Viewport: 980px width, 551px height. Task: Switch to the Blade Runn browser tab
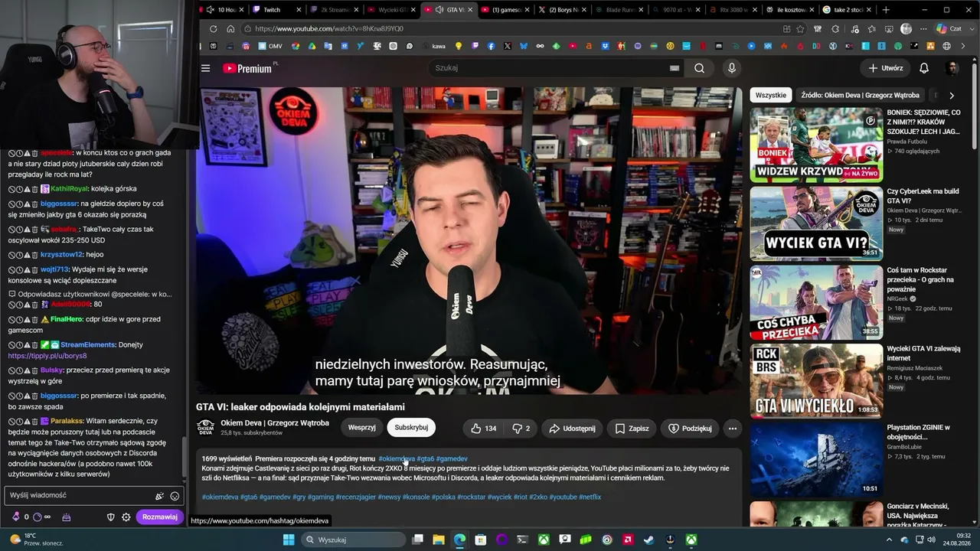pyautogui.click(x=619, y=10)
